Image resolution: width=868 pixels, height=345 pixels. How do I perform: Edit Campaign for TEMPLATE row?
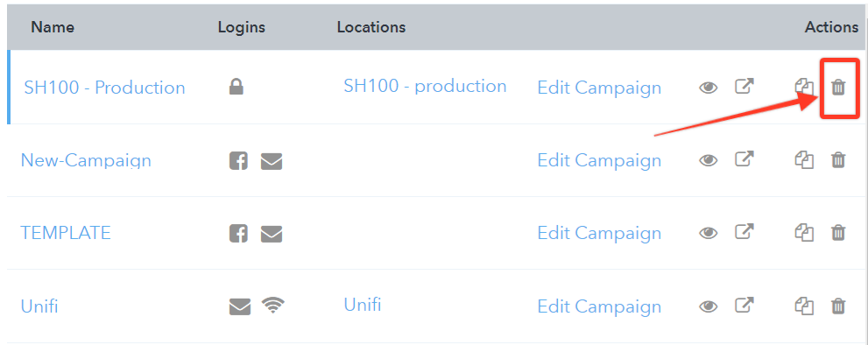click(599, 233)
